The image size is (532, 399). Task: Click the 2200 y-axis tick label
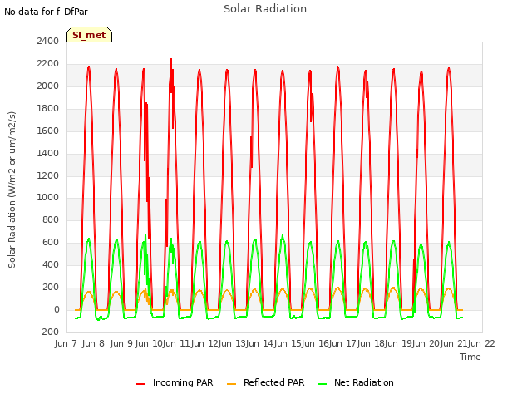coord(48,63)
